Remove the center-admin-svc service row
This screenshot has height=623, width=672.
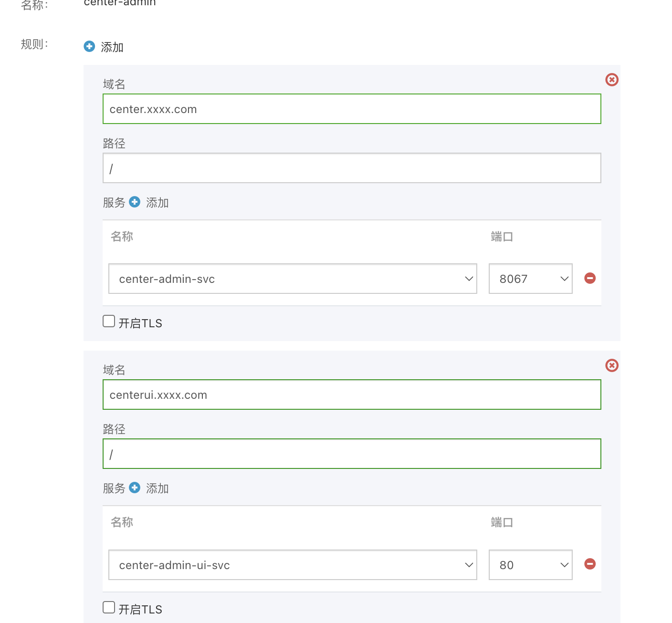coord(590,278)
